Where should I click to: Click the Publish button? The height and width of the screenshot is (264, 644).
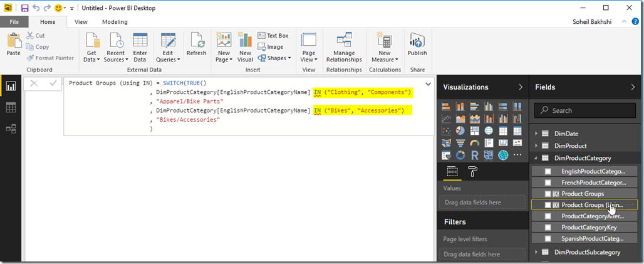(417, 45)
